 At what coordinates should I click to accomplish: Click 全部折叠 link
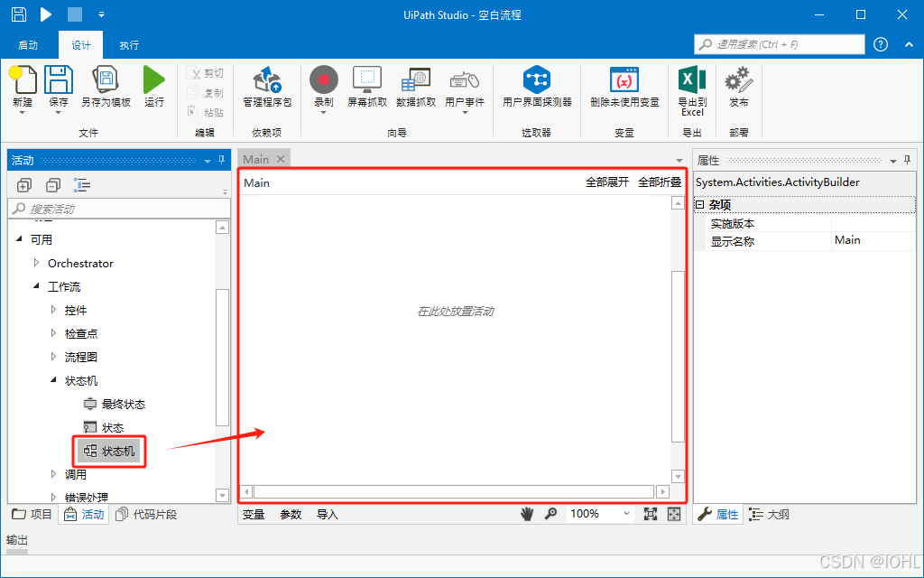pos(660,182)
